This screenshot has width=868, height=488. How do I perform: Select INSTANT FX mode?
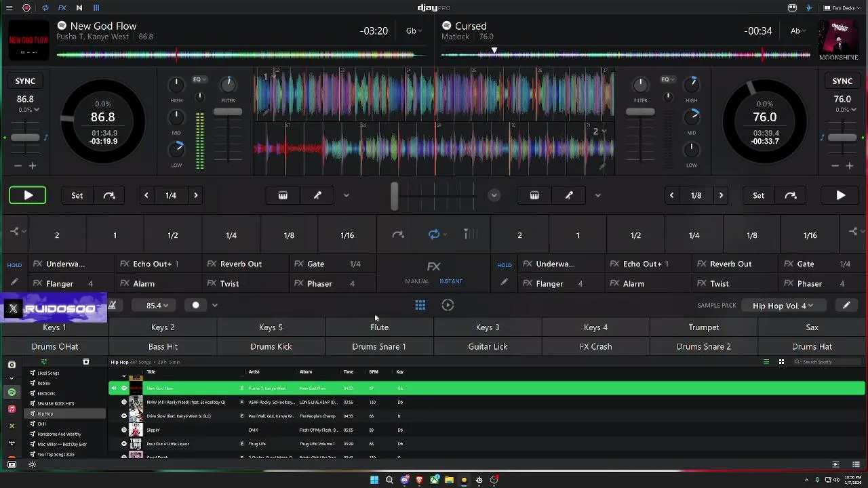pos(451,281)
